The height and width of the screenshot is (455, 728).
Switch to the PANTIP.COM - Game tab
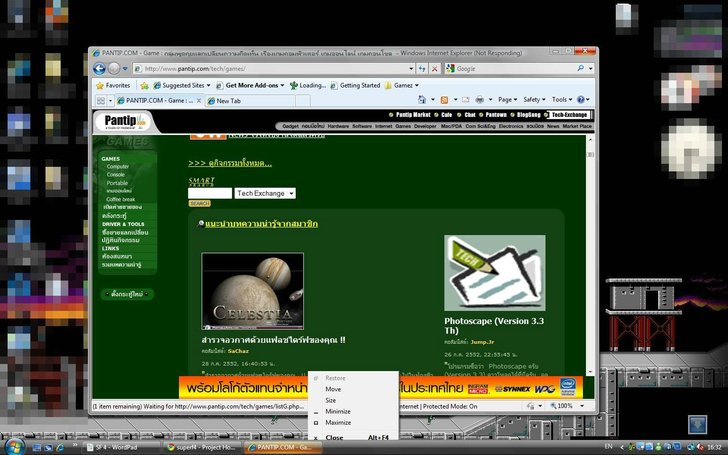[155, 100]
